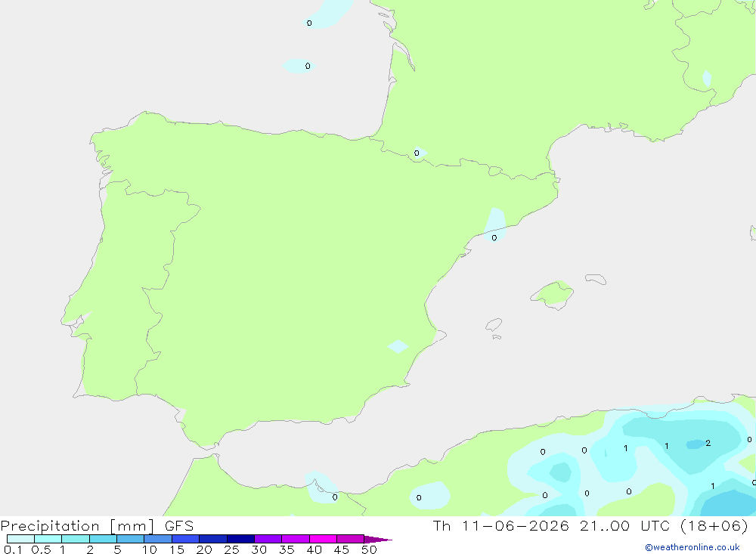The width and height of the screenshot is (756, 554).
Task: Click the "0.1" legend scale label
Action: click(13, 549)
